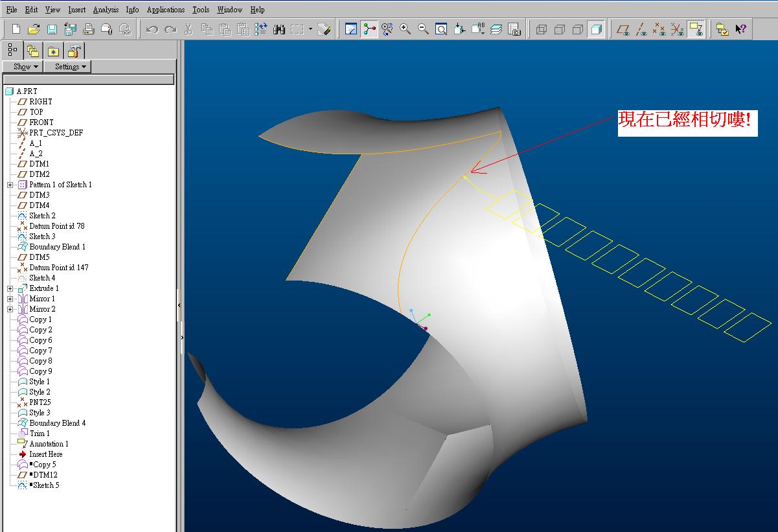Click the Save file icon
This screenshot has width=778, height=532.
[x=52, y=29]
